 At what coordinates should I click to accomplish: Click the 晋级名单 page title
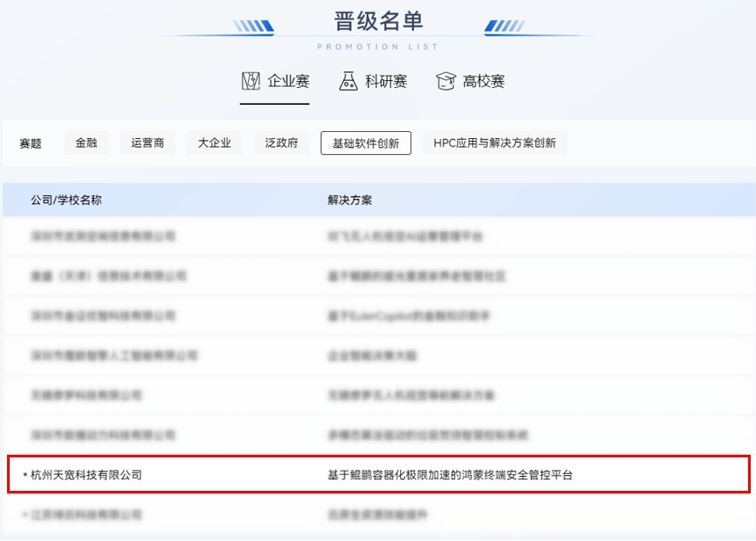pos(379,21)
